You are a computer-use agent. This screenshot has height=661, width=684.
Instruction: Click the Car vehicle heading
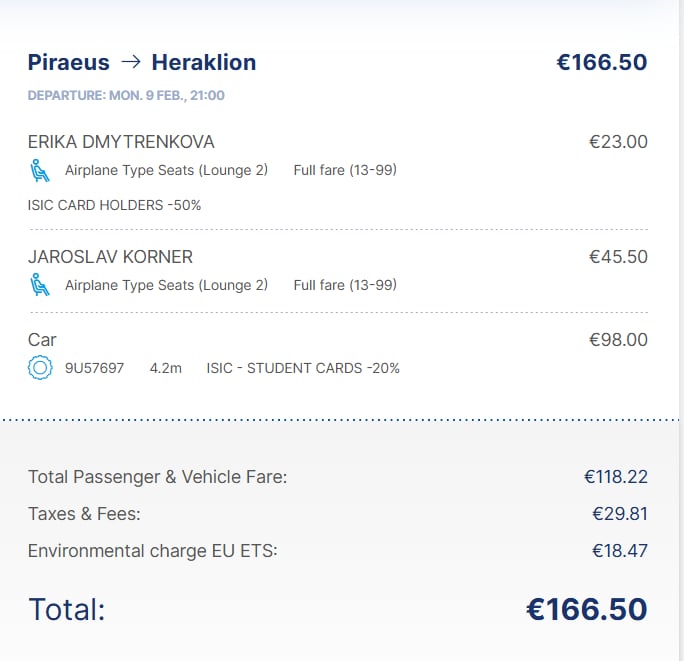pyautogui.click(x=42, y=340)
